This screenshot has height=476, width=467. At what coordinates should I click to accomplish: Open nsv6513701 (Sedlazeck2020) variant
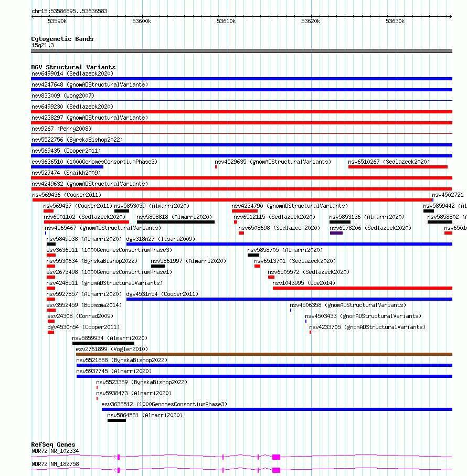[295, 261]
